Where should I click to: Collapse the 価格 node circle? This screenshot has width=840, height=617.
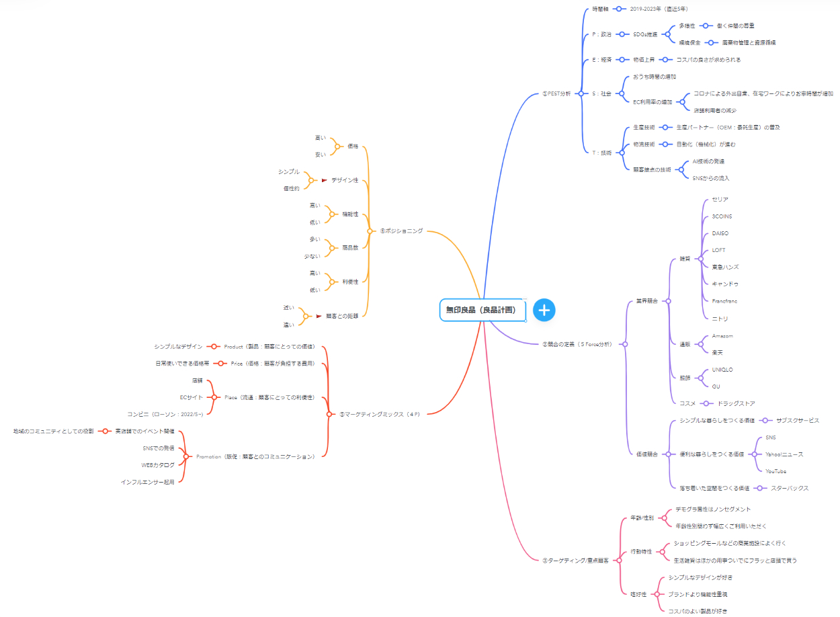tap(337, 146)
